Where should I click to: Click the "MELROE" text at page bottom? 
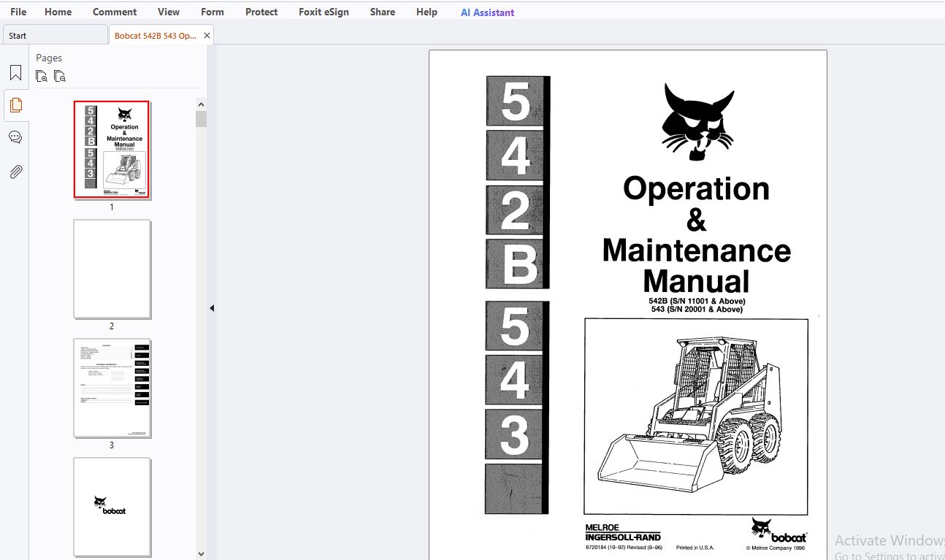pyautogui.click(x=602, y=528)
